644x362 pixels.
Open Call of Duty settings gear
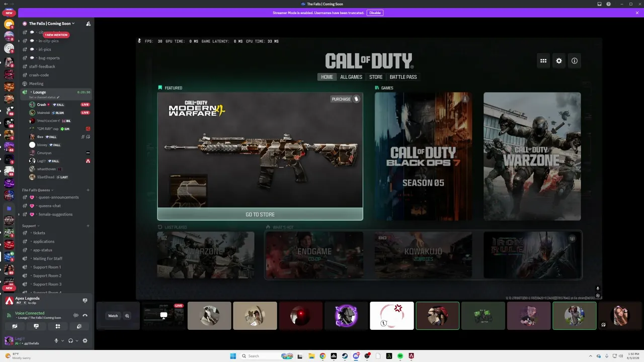[x=559, y=61]
